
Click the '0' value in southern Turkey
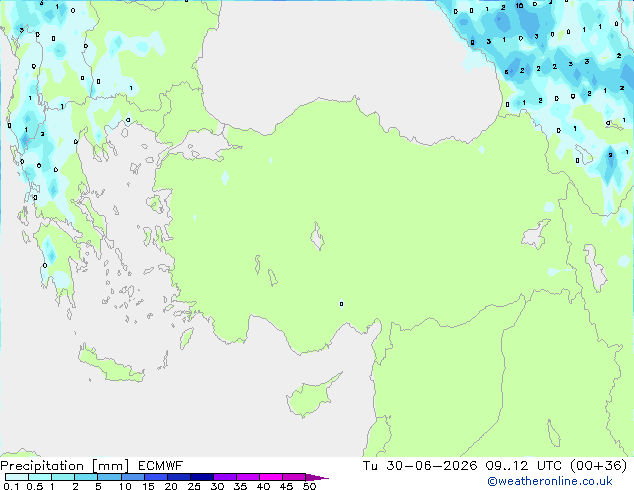tap(342, 304)
